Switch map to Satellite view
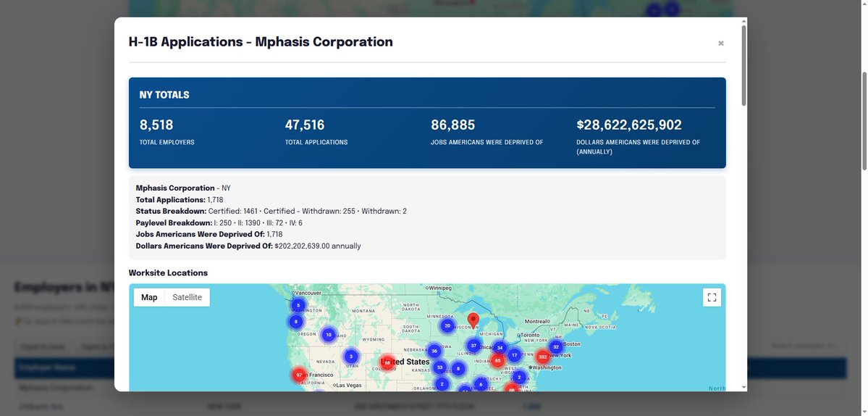This screenshot has height=416, width=868. [187, 297]
